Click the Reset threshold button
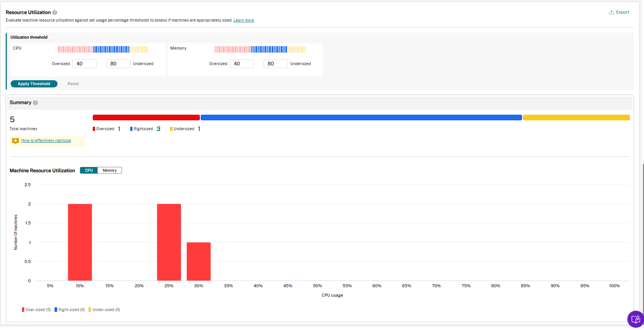This screenshot has width=644, height=330. coord(73,84)
